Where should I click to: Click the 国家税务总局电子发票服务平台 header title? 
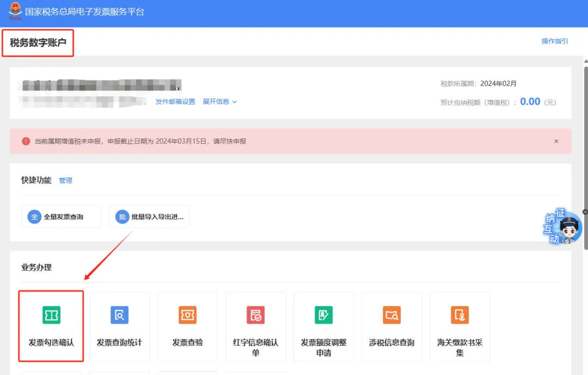tap(85, 12)
